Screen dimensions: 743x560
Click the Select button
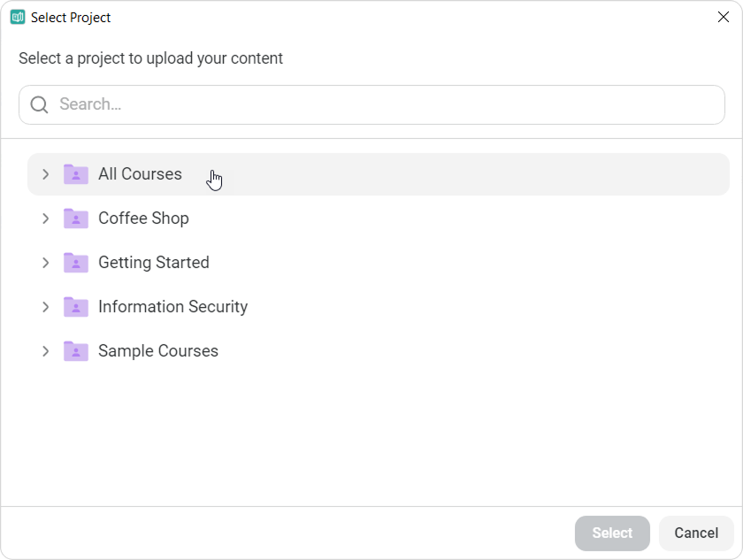[612, 533]
